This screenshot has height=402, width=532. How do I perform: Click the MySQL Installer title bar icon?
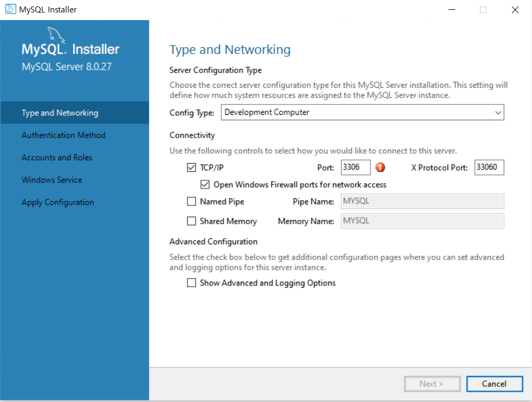[x=10, y=9]
